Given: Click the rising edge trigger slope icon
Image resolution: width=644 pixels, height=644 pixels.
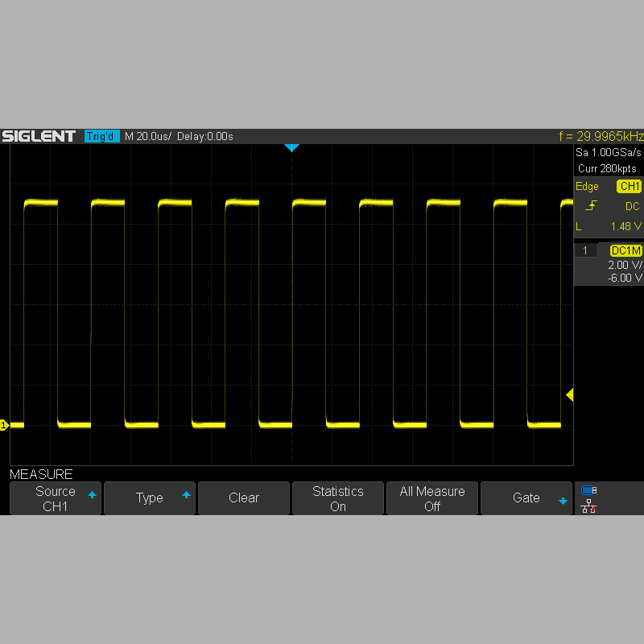Looking at the screenshot, I should point(591,206).
